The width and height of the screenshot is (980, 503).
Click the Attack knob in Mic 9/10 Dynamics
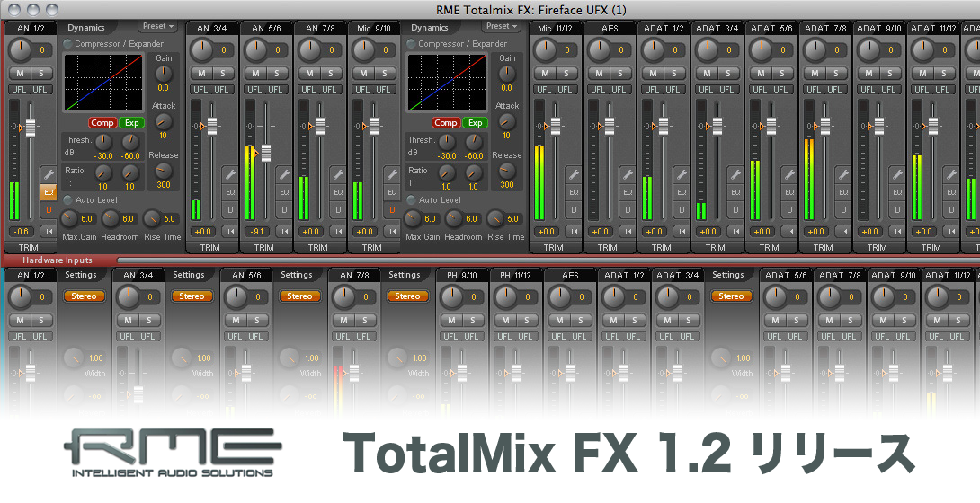pyautogui.click(x=507, y=121)
